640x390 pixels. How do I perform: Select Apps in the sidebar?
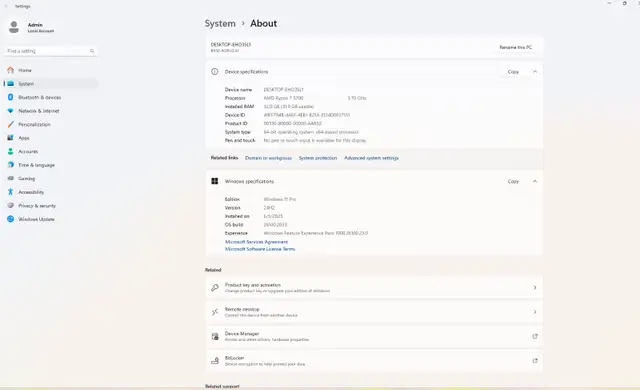(51, 138)
